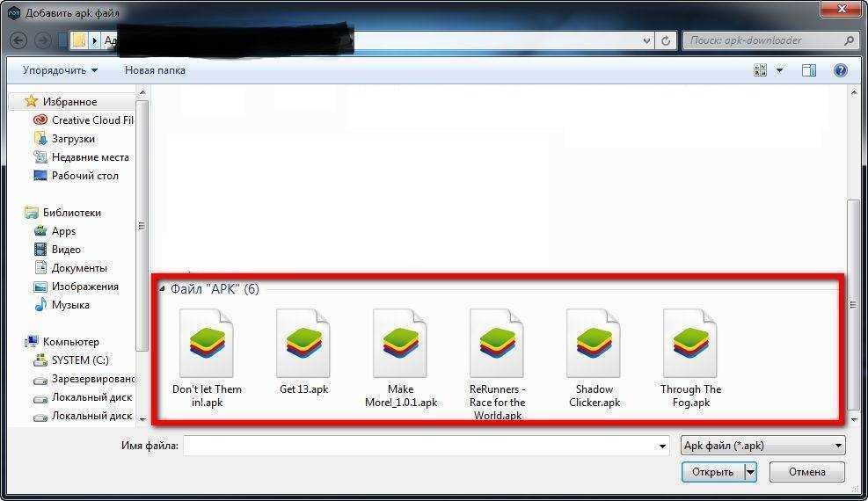The image size is (868, 501).
Task: Click the Открыть button
Action: click(713, 472)
